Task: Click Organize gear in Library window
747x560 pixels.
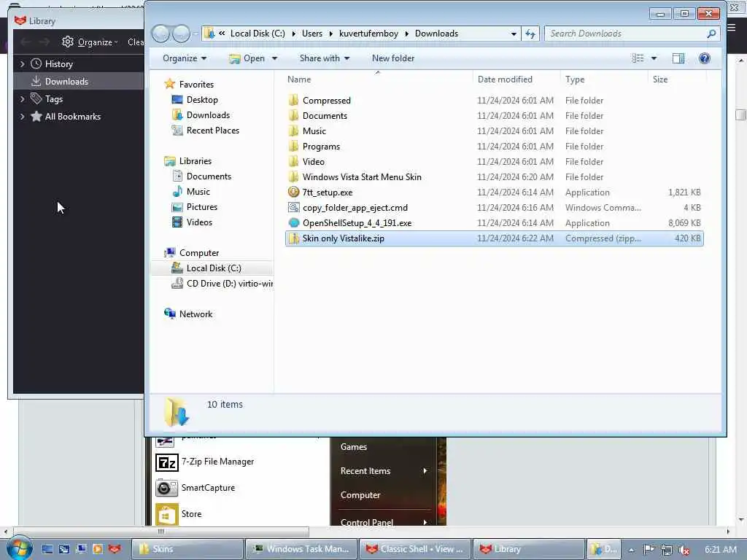Action: (68, 42)
